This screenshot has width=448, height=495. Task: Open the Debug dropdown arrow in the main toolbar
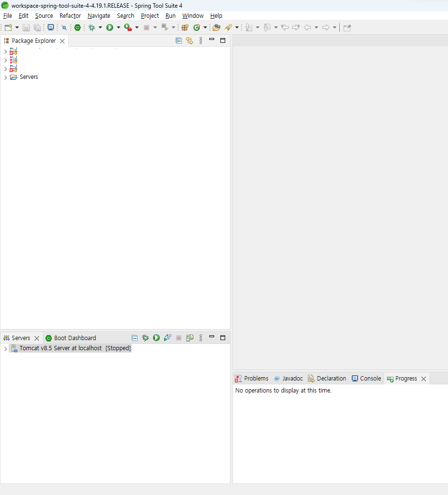tap(100, 27)
